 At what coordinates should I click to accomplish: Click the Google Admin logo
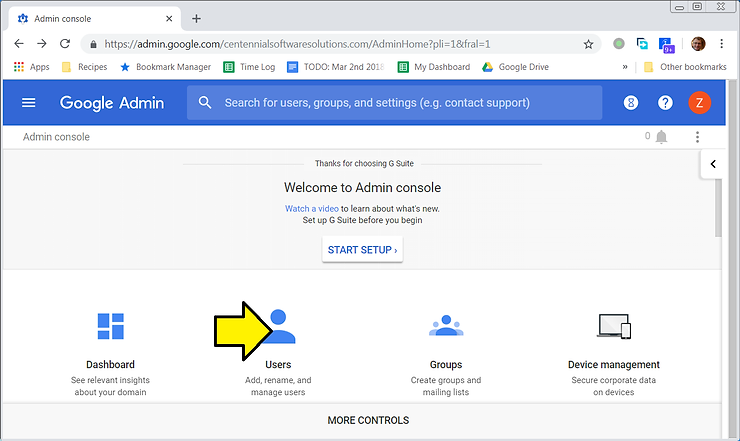(x=112, y=103)
